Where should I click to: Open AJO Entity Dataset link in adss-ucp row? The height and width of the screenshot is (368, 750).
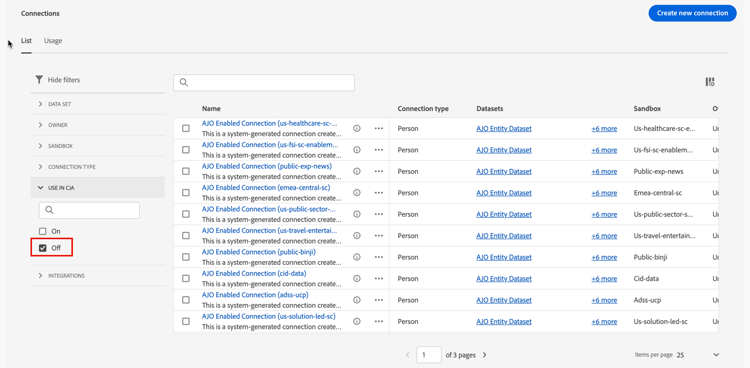click(x=504, y=300)
